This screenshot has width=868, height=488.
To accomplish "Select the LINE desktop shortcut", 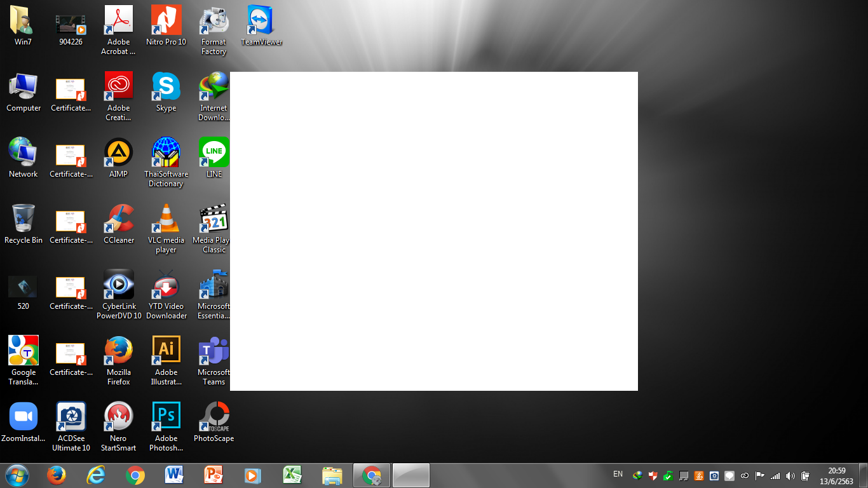I will 214,158.
